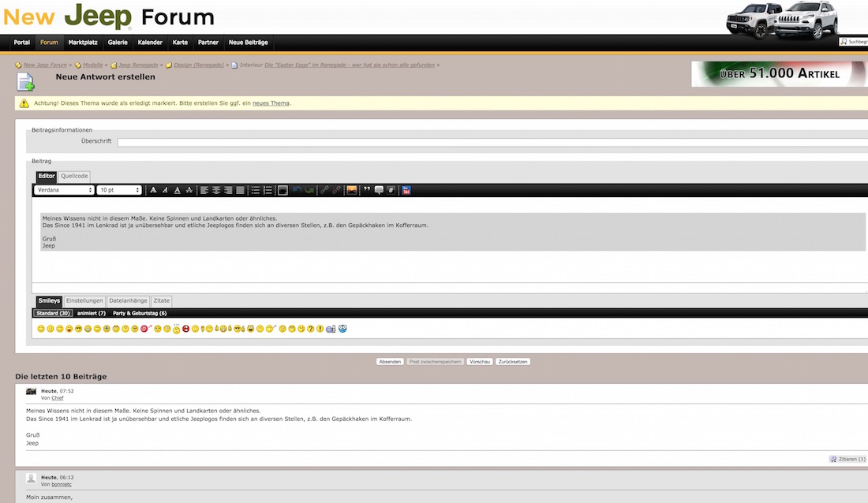Image resolution: width=868 pixels, height=503 pixels.
Task: Open the Dateianhänge tab
Action: [x=128, y=300]
